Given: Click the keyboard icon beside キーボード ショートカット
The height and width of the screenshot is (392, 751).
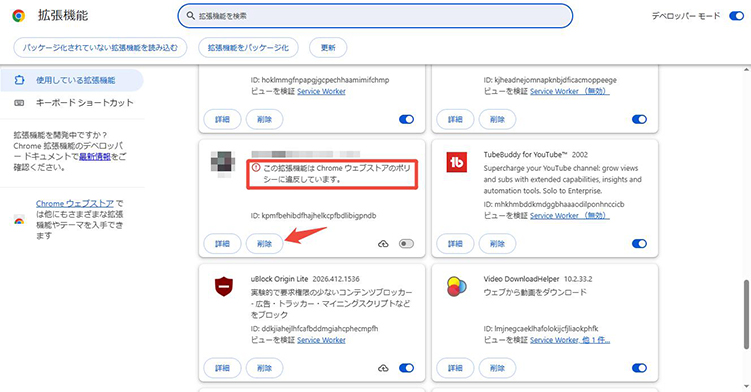Looking at the screenshot, I should [19, 103].
